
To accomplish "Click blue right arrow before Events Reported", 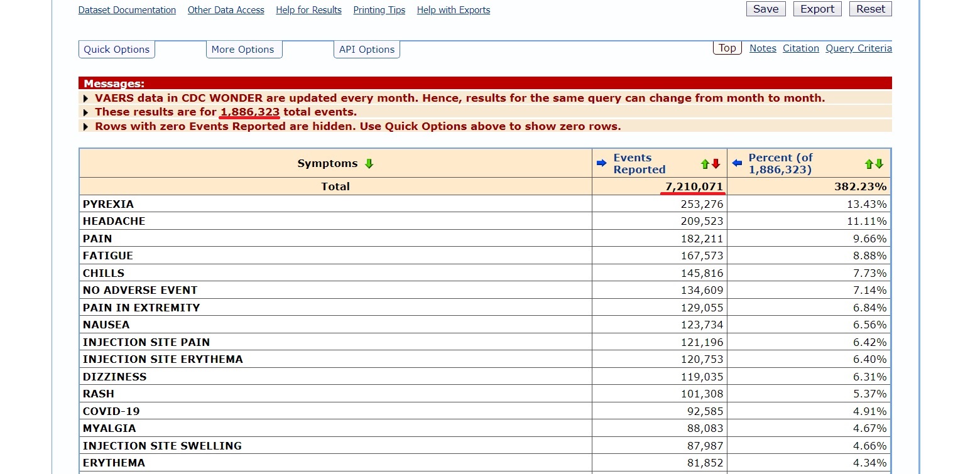I will pyautogui.click(x=602, y=163).
